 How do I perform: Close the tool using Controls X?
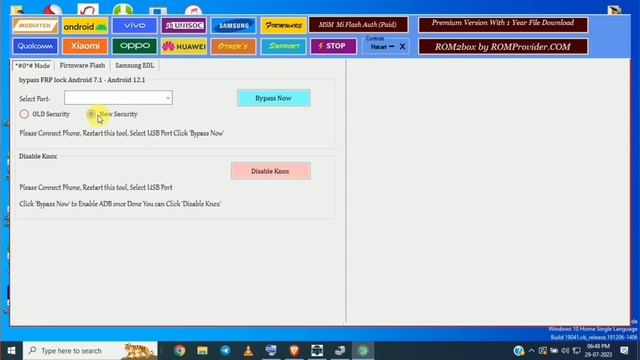402,47
